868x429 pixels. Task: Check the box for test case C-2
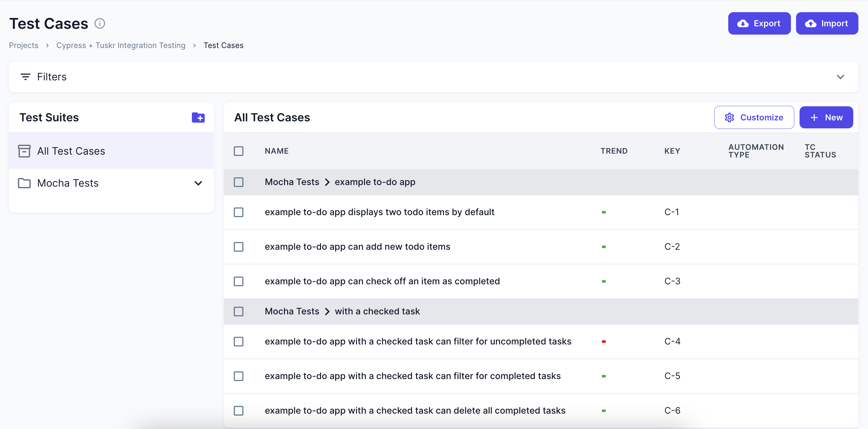(x=239, y=247)
